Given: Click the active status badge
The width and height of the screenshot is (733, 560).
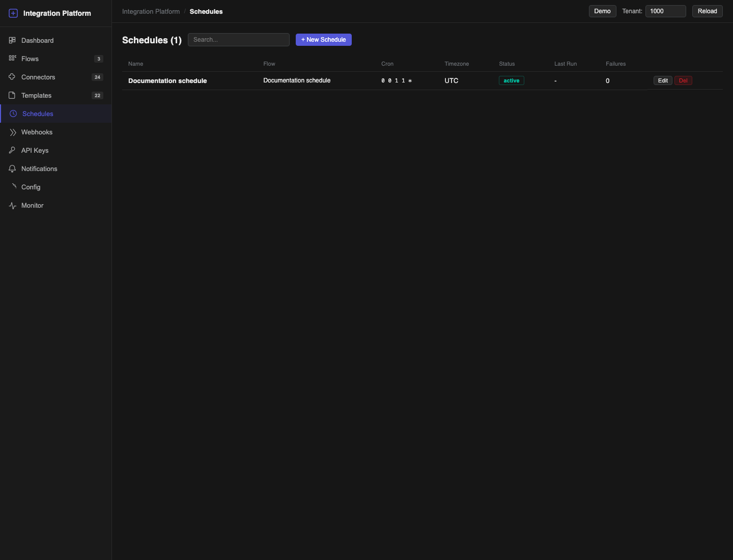Looking at the screenshot, I should [512, 80].
